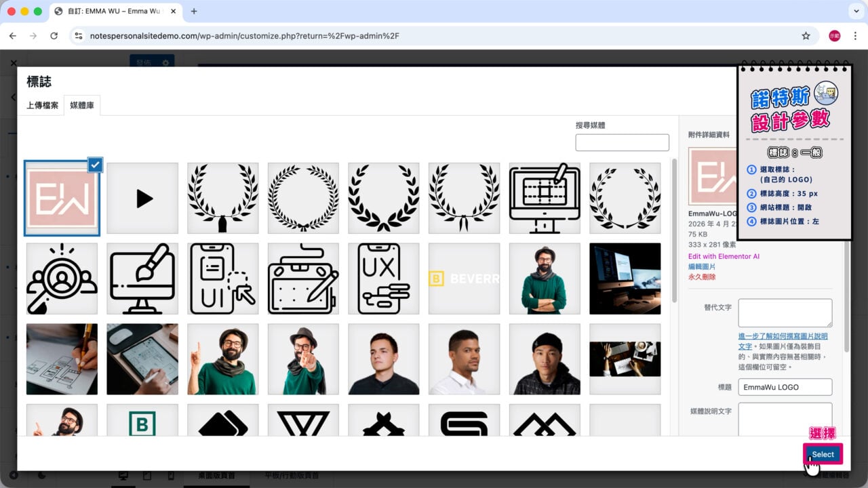Click the 編輯圖片 link

(702, 267)
